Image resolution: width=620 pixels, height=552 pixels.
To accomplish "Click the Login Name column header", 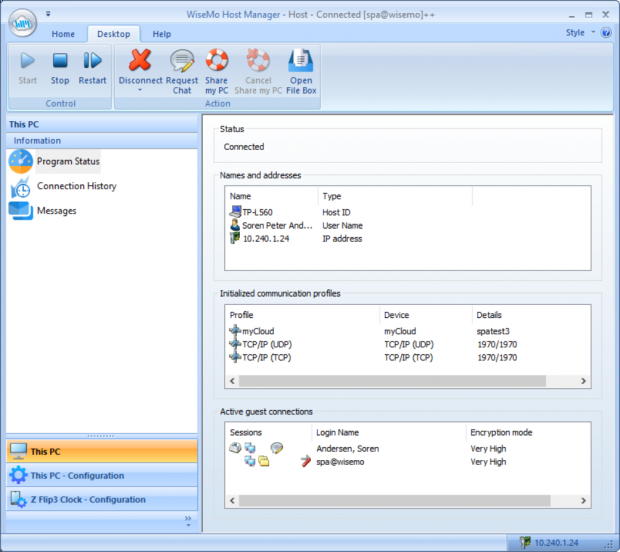I will pyautogui.click(x=389, y=433).
